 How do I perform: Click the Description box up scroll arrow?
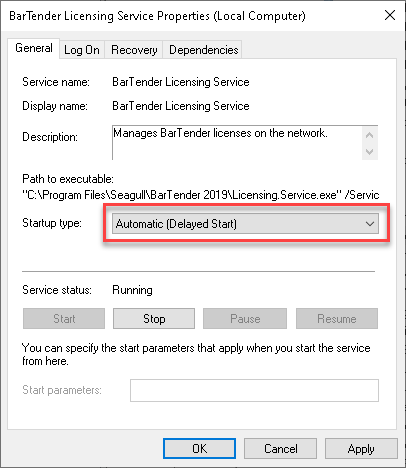(369, 135)
